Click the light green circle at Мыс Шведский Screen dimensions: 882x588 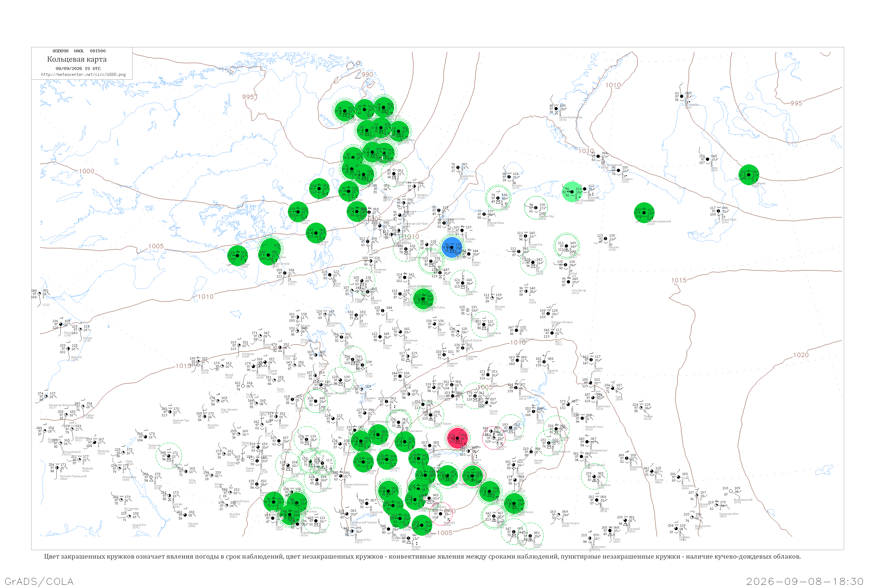[x=572, y=192]
